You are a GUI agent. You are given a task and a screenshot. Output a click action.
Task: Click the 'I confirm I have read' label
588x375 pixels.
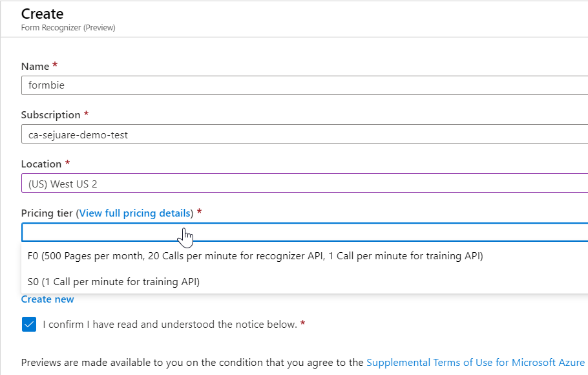point(169,324)
